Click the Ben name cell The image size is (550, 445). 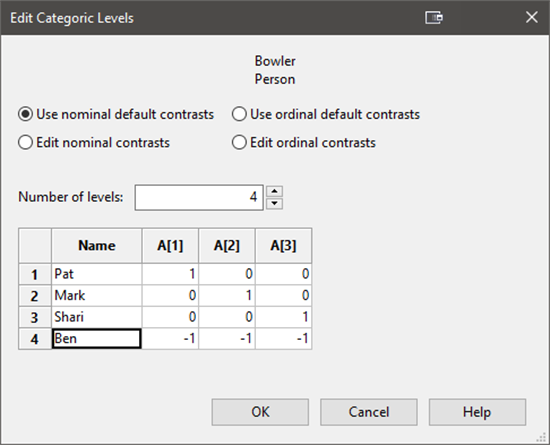coord(97,339)
